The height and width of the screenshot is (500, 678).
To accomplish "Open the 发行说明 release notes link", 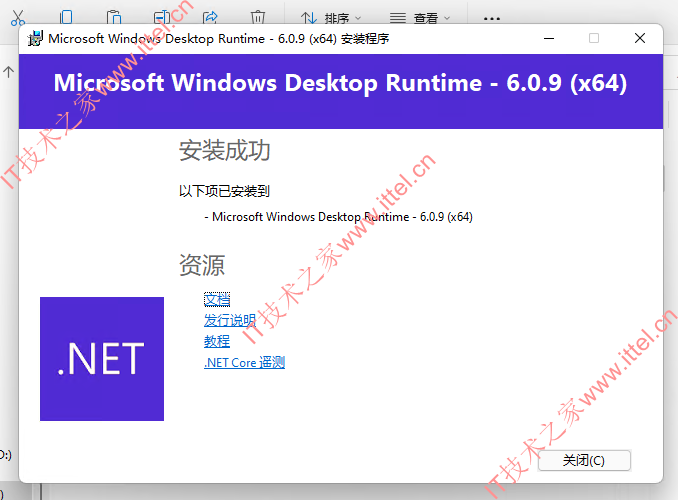I will click(230, 321).
